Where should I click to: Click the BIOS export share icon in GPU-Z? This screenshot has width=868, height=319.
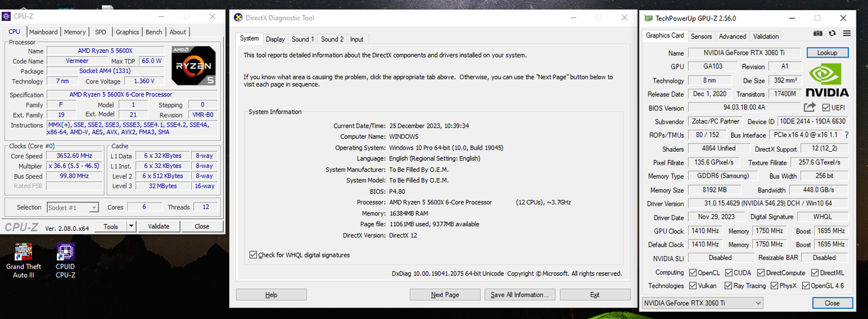click(x=810, y=108)
